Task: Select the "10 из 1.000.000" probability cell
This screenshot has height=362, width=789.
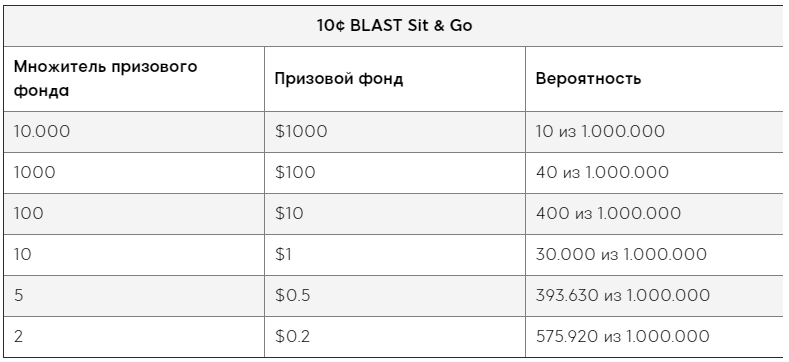Action: click(654, 132)
